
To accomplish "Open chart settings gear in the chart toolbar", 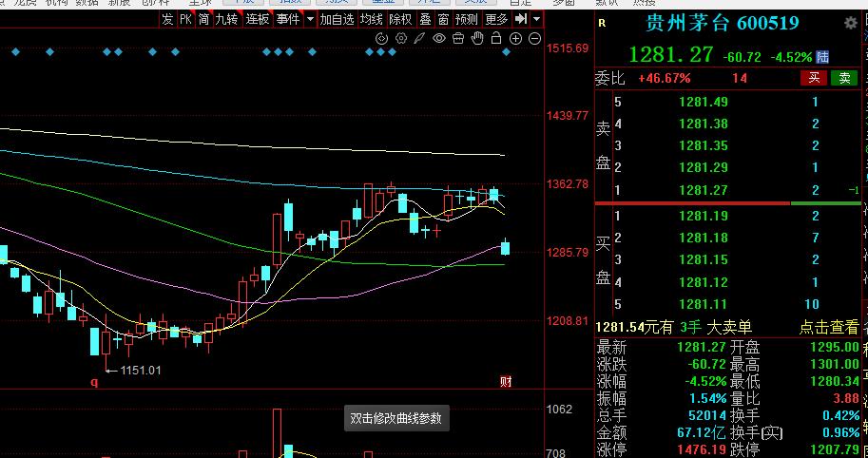I will coord(401,38).
